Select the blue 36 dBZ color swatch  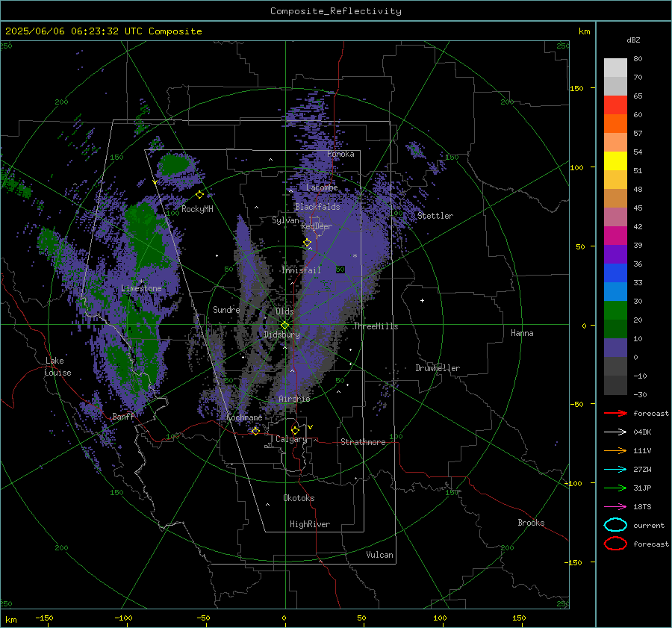pos(615,273)
